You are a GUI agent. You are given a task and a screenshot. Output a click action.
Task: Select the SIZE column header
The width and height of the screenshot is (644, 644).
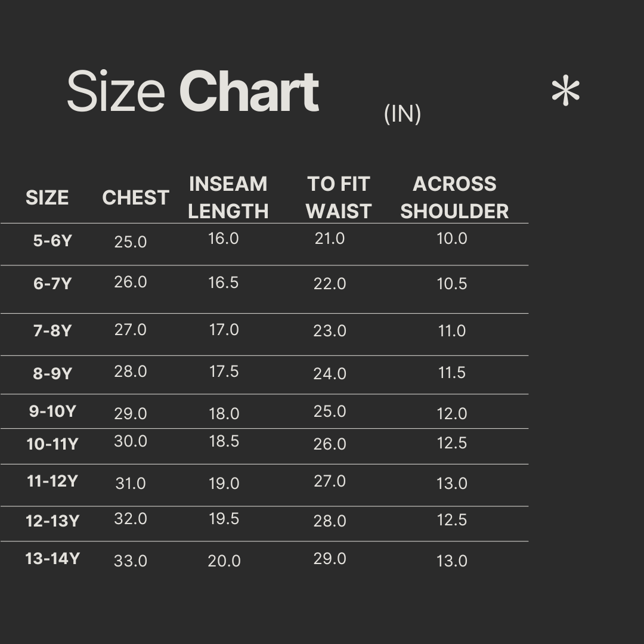(x=47, y=198)
